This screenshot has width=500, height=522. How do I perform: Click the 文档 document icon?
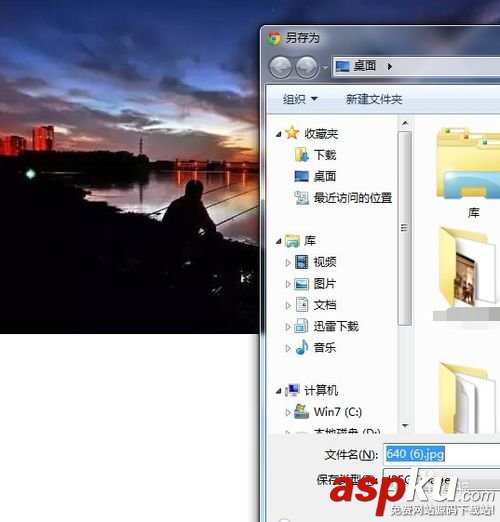pos(302,305)
